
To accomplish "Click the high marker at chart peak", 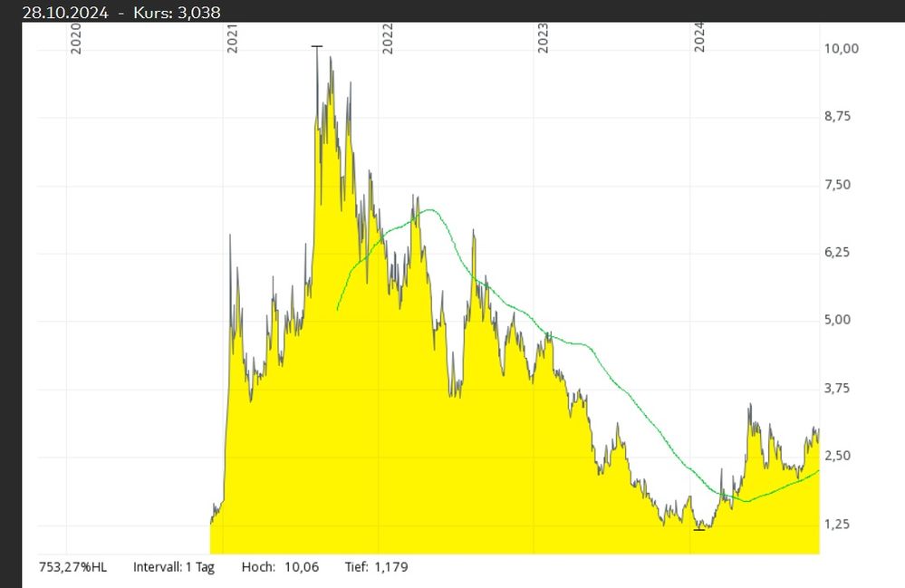I will 316,46.
